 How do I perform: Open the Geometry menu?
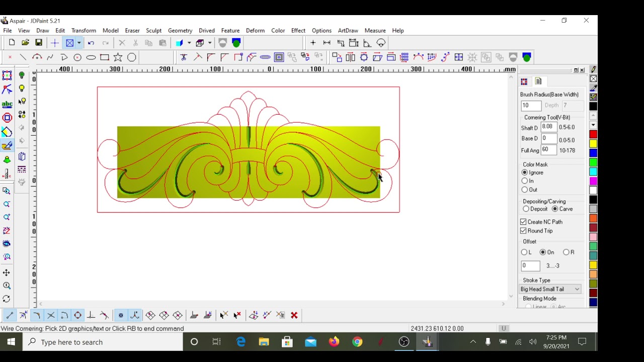(180, 31)
